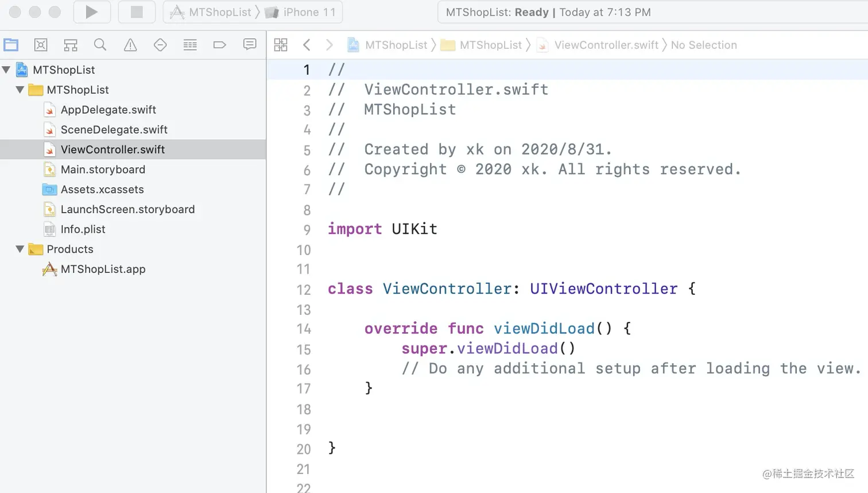Click the import keyword on line 9
Image resolution: width=868 pixels, height=493 pixels.
355,229
